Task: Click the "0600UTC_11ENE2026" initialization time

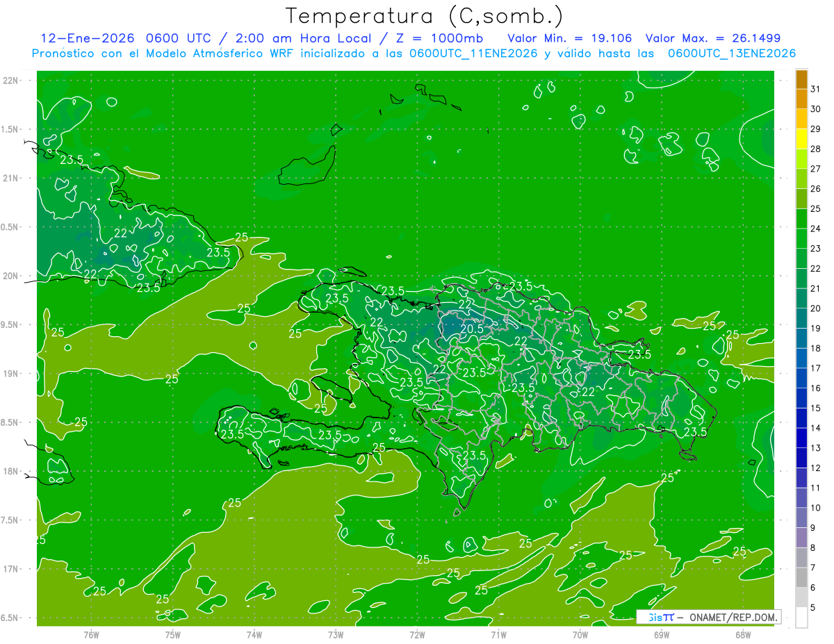Action: (x=473, y=53)
